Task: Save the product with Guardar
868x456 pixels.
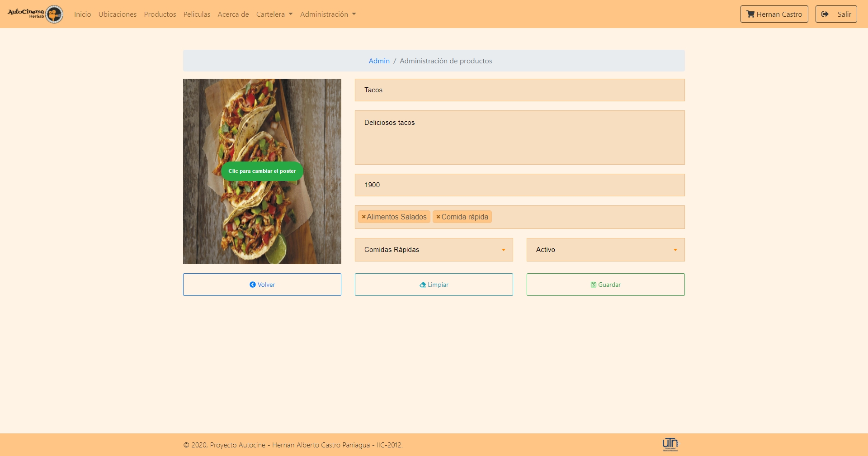Action: pyautogui.click(x=606, y=285)
